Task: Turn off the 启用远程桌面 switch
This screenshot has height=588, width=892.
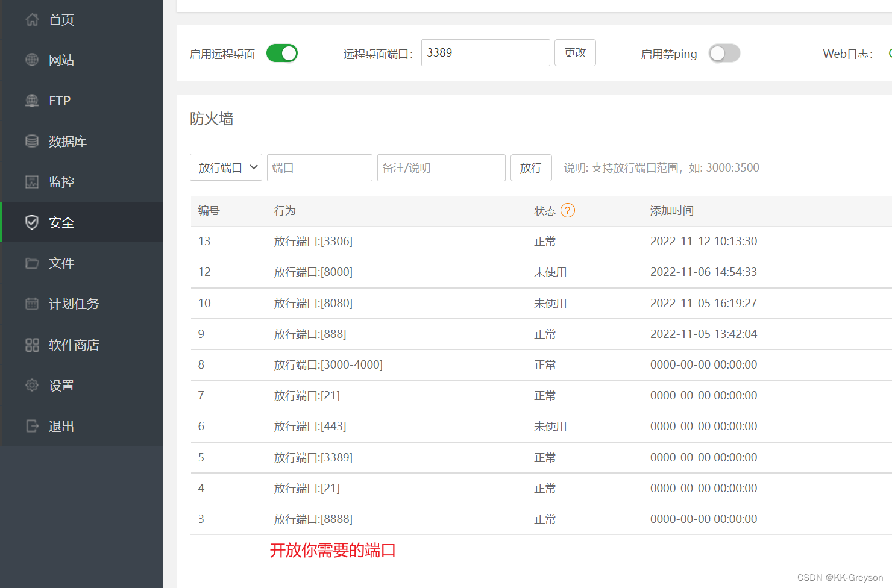Action: click(x=282, y=53)
